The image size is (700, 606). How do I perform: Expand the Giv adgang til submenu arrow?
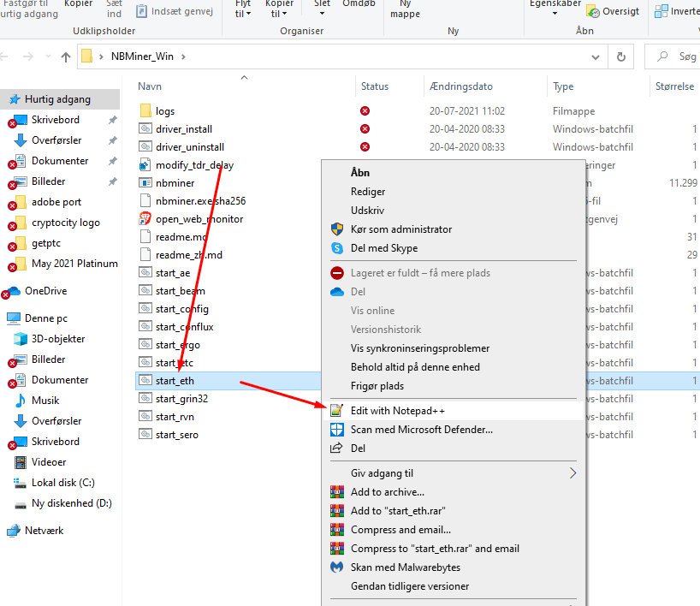(572, 473)
